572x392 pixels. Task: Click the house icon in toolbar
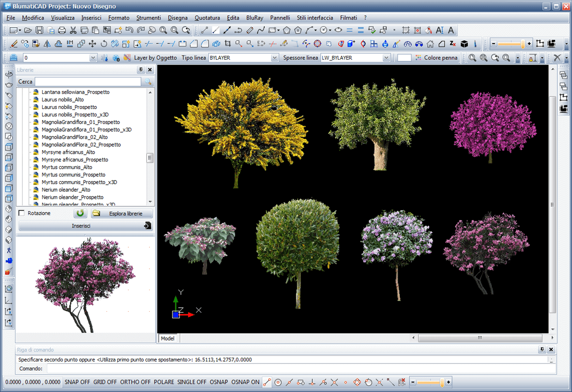coord(430,44)
